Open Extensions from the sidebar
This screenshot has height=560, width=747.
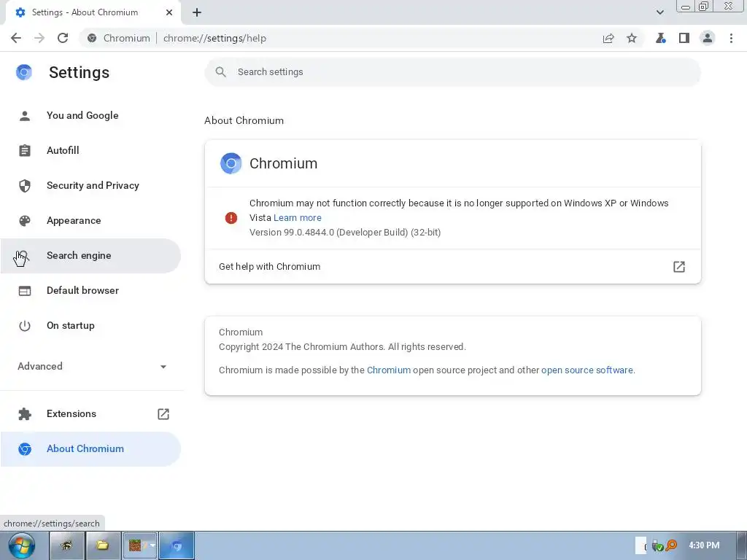pyautogui.click(x=90, y=414)
